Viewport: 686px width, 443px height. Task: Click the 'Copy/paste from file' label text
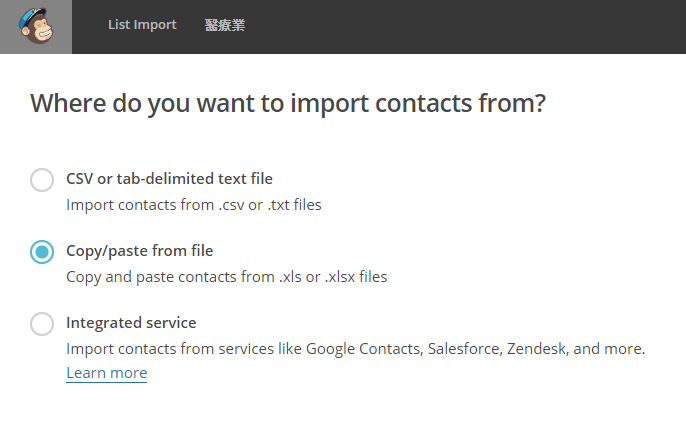(140, 251)
